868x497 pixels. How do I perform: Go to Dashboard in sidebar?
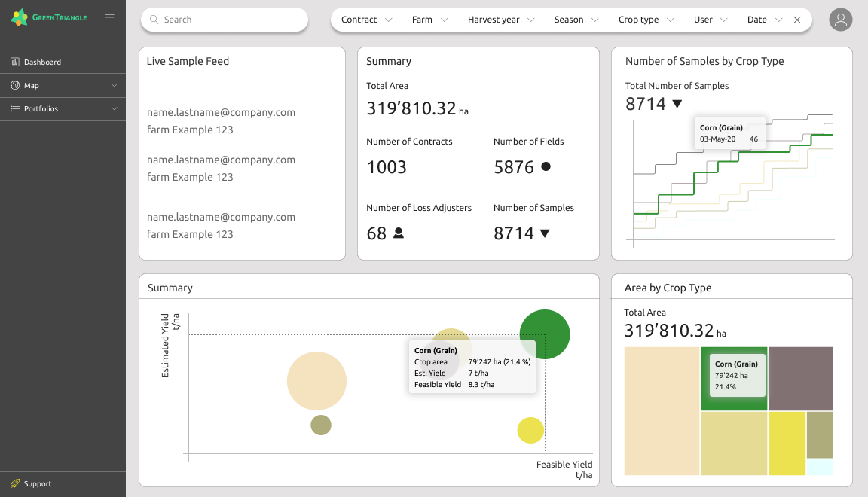(x=42, y=62)
